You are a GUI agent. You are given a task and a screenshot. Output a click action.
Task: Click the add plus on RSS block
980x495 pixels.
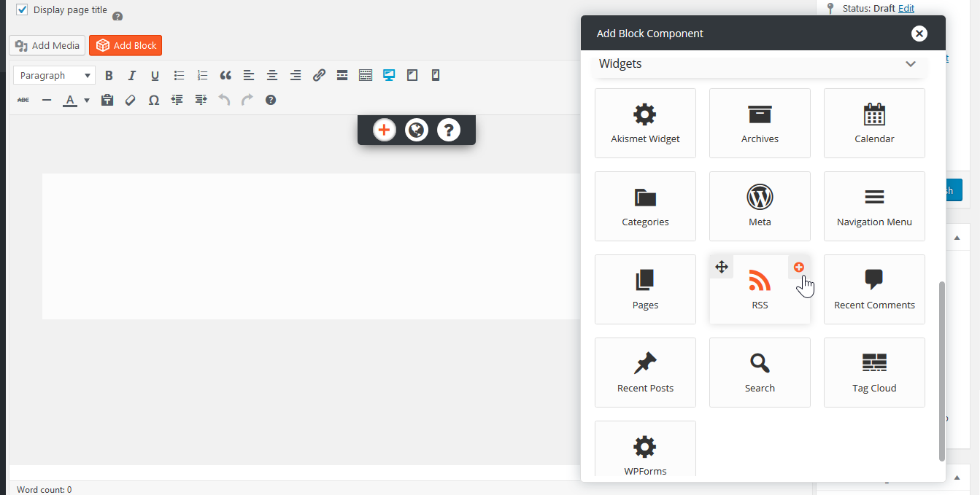click(799, 267)
